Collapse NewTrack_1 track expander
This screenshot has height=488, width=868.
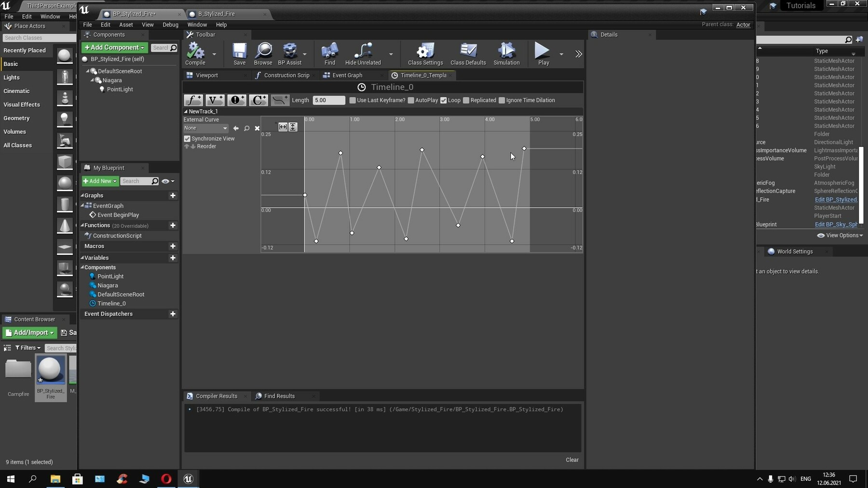(186, 111)
